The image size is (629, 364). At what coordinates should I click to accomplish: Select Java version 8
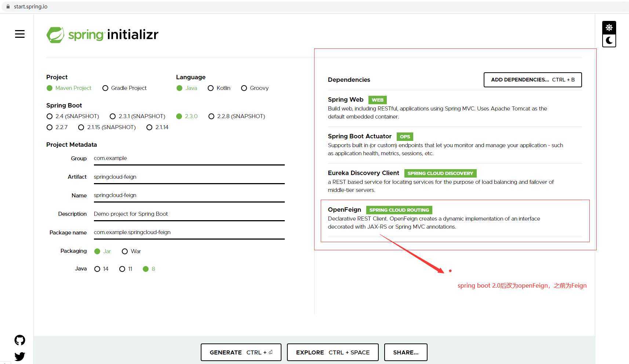tap(149, 269)
